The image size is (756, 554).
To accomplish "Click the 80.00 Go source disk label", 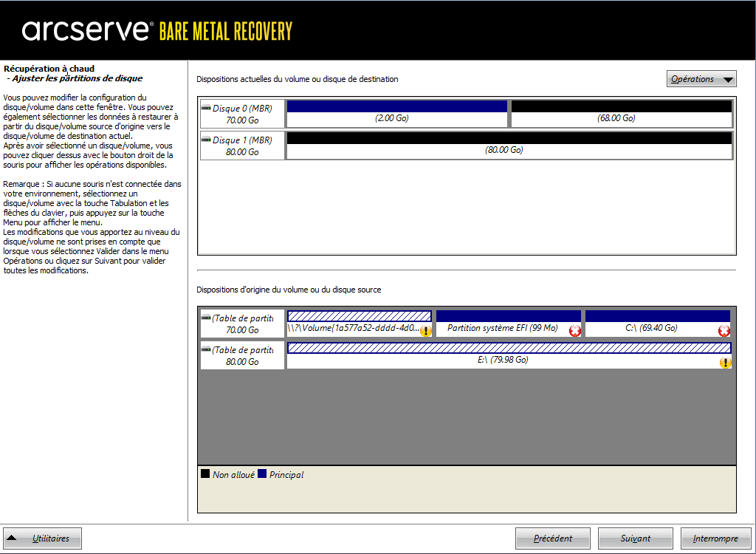I will 242,362.
